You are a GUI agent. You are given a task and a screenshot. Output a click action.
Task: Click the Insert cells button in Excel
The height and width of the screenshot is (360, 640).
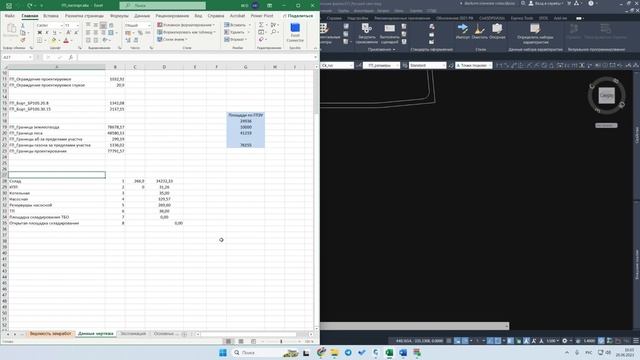[238, 25]
